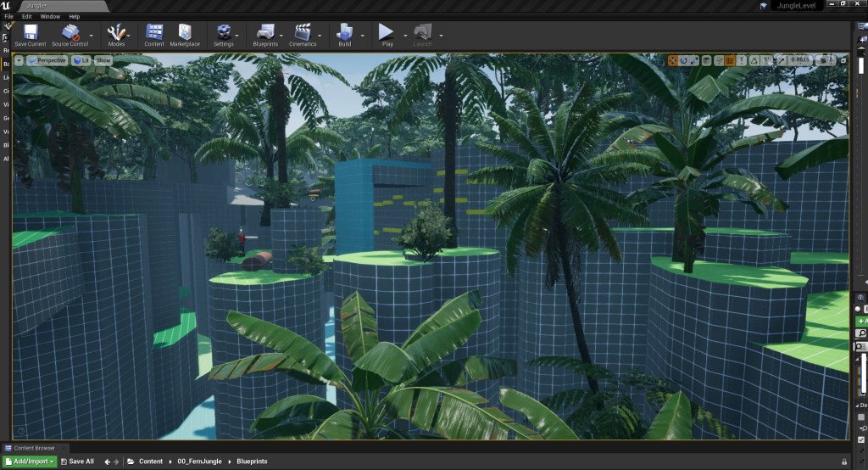Image resolution: width=868 pixels, height=470 pixels.
Task: Open the Content browser toolbar icon
Action: click(154, 34)
